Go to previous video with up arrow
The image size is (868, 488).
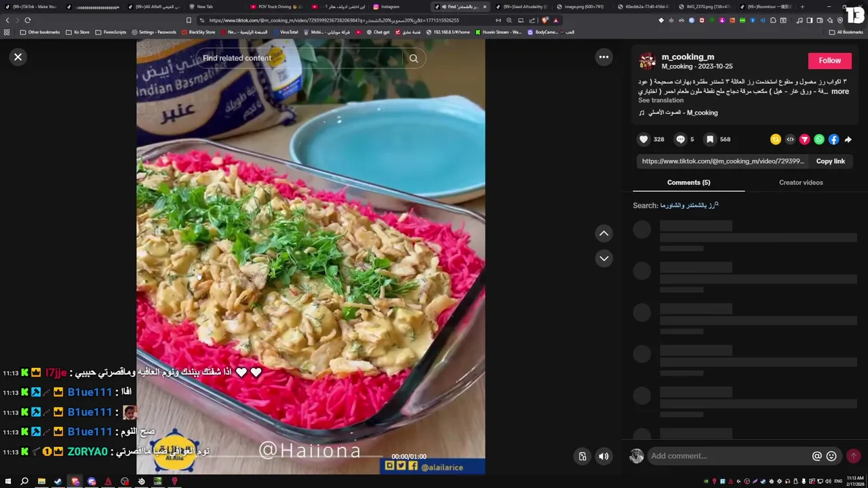604,233
